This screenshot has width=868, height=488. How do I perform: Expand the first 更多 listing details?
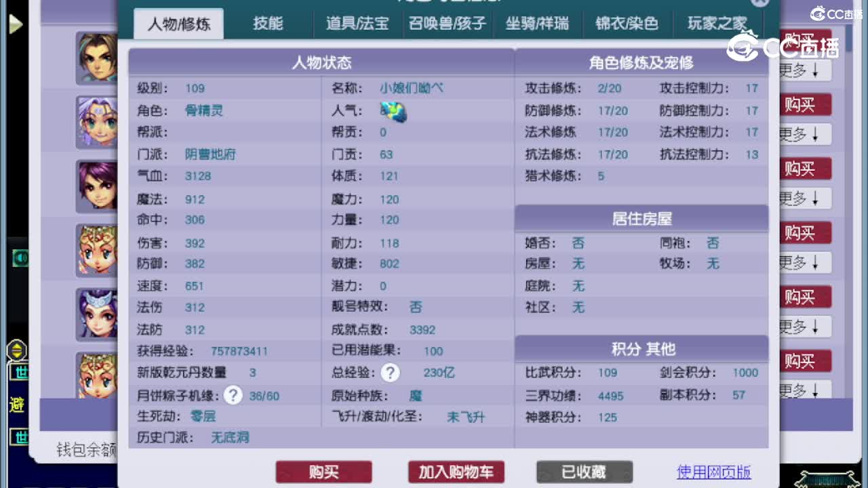click(x=806, y=70)
